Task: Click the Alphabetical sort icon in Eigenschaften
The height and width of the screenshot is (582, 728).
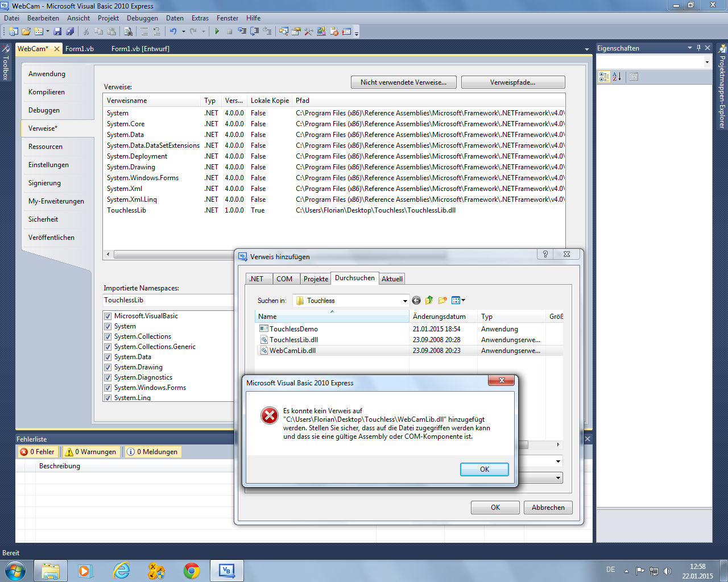Action: pyautogui.click(x=617, y=77)
